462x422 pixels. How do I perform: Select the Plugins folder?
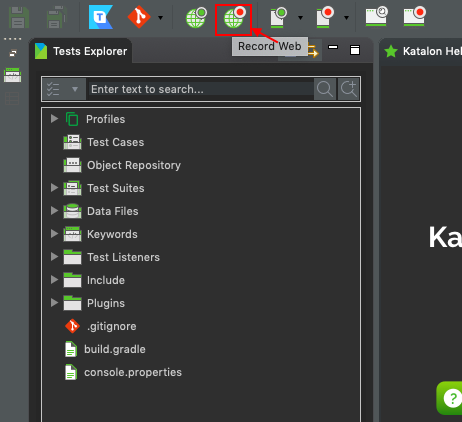point(94,303)
